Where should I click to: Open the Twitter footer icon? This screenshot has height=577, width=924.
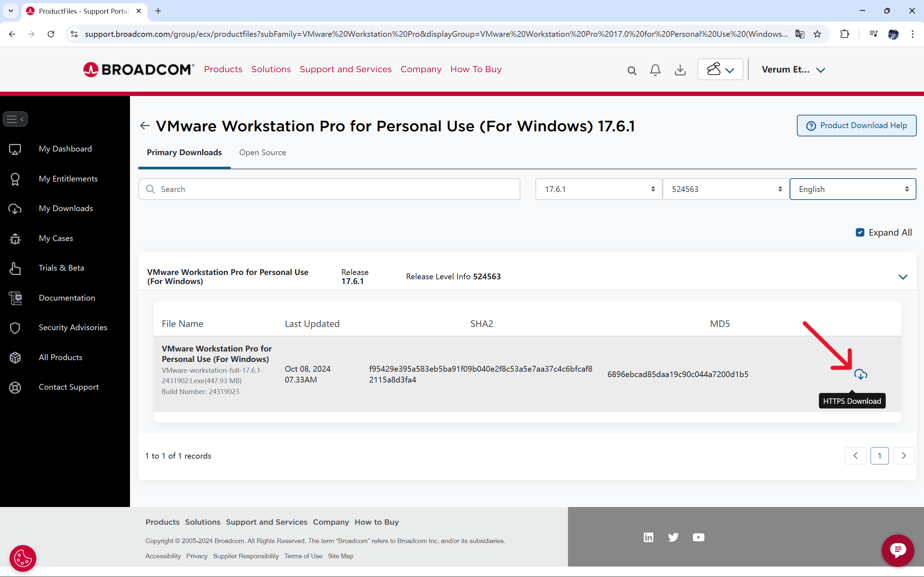673,537
